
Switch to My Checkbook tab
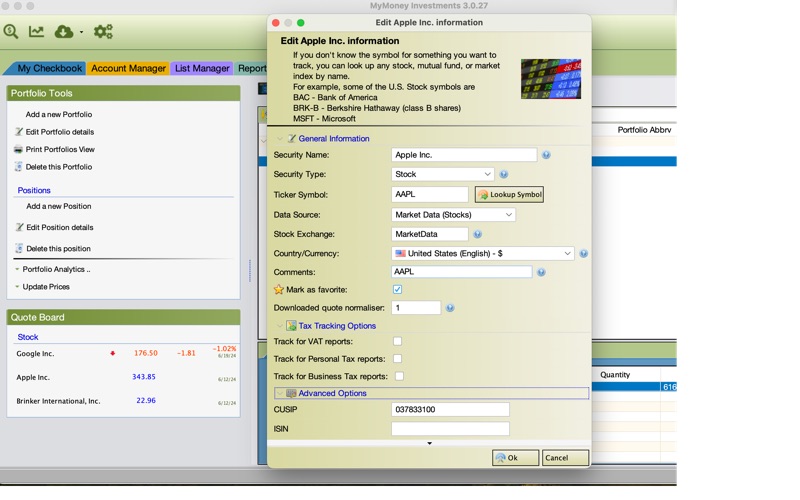(x=49, y=68)
